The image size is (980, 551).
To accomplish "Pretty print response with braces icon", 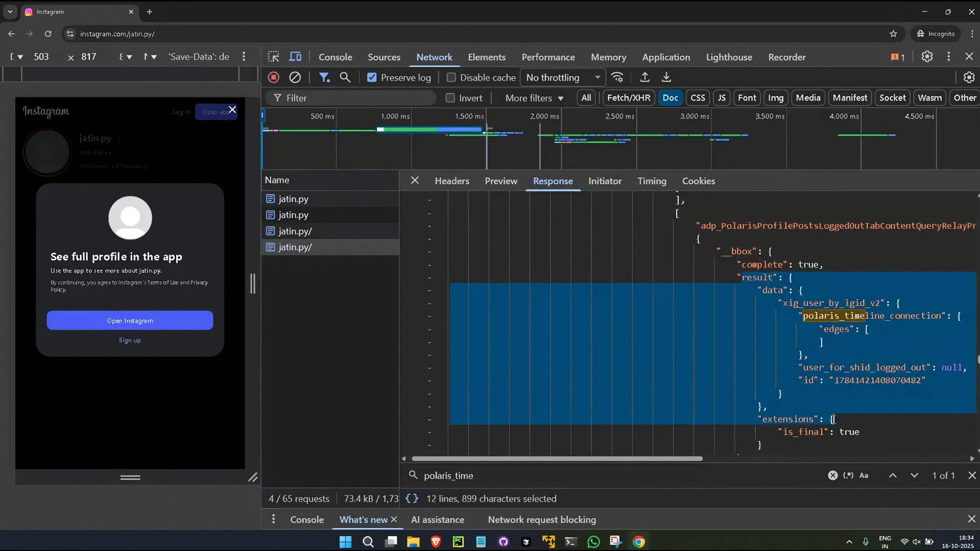I will click(x=412, y=498).
